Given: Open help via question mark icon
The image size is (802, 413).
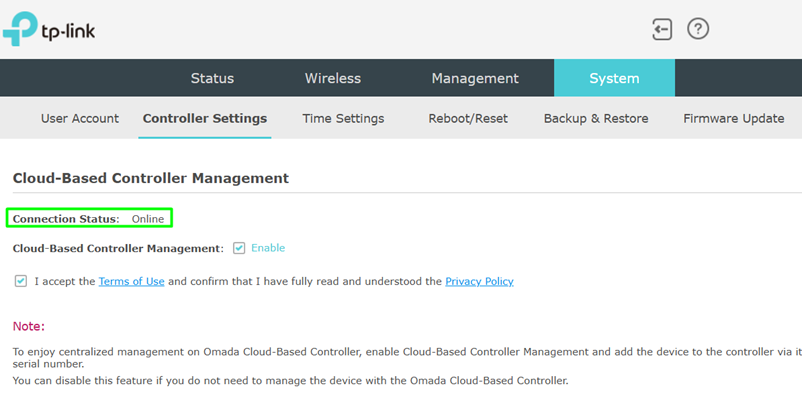Looking at the screenshot, I should [x=698, y=29].
